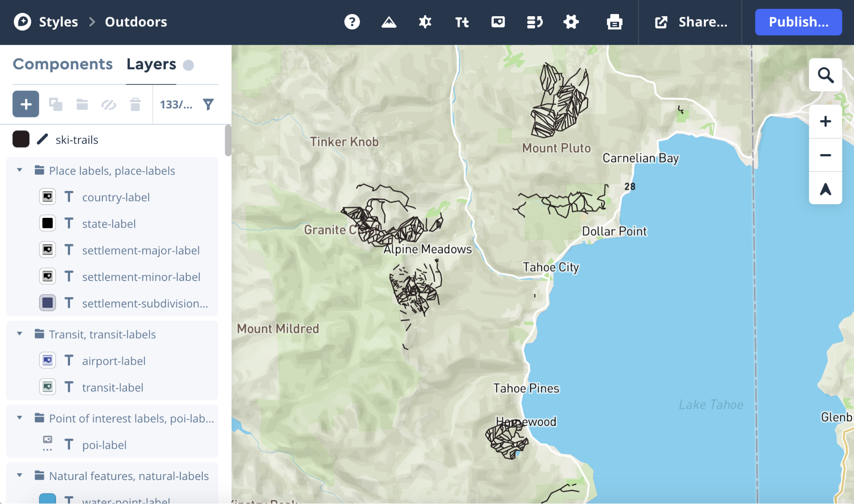Click the black state-label swatch

point(47,223)
